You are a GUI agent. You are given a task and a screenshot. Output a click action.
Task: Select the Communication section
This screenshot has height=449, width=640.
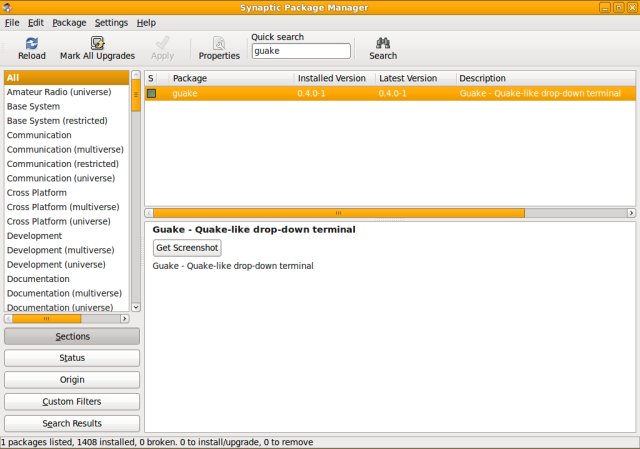[67, 135]
